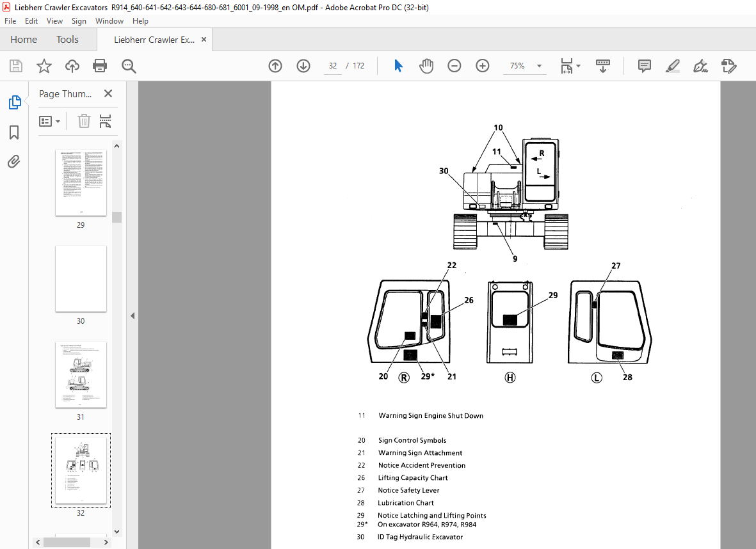Screen dimensions: 756x549
Task: Select page 32 thumbnail
Action: point(81,470)
